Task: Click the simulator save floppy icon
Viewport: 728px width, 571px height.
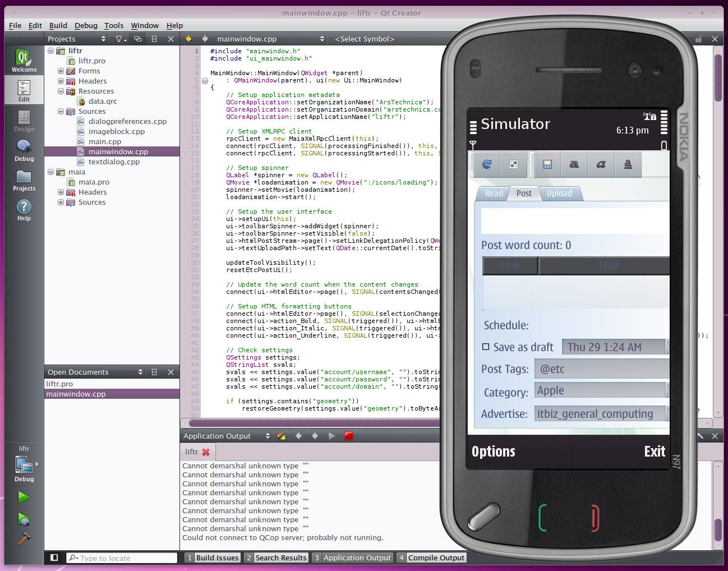Action: 547,164
